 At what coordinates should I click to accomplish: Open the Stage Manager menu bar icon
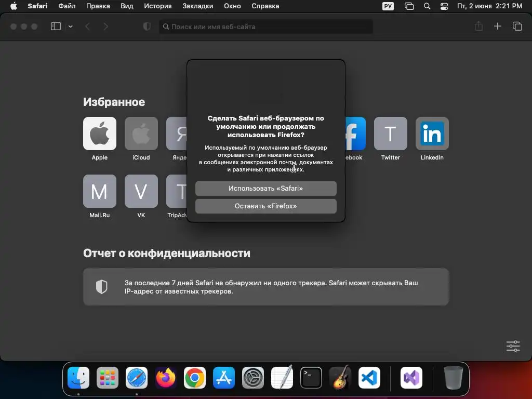click(409, 6)
